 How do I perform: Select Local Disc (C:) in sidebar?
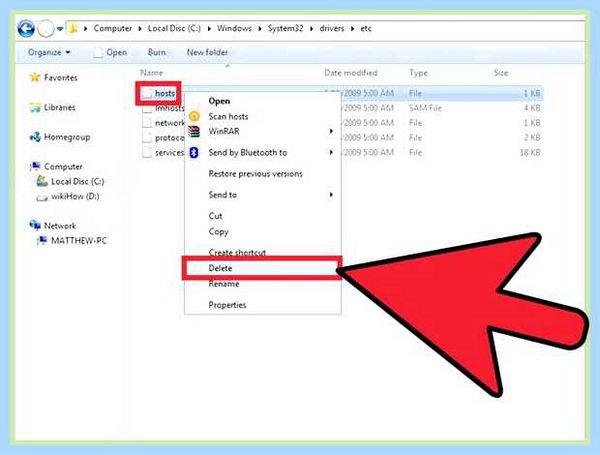[x=78, y=181]
